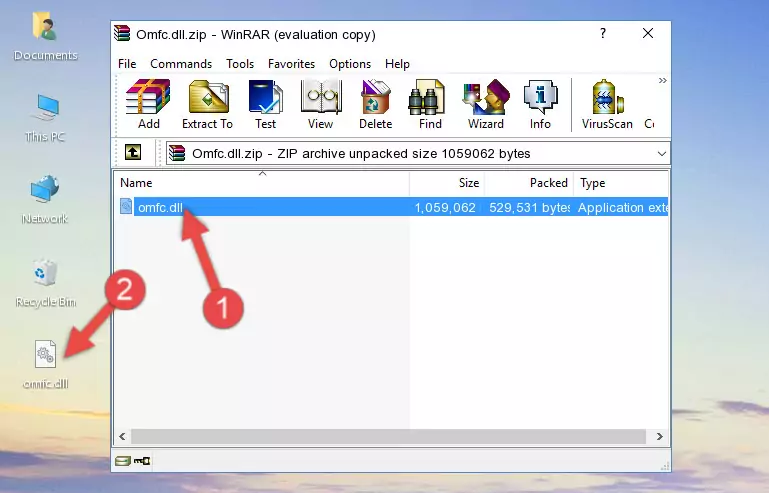The height and width of the screenshot is (493, 769).
Task: Expand hidden toolbar buttons chevron
Action: click(663, 80)
